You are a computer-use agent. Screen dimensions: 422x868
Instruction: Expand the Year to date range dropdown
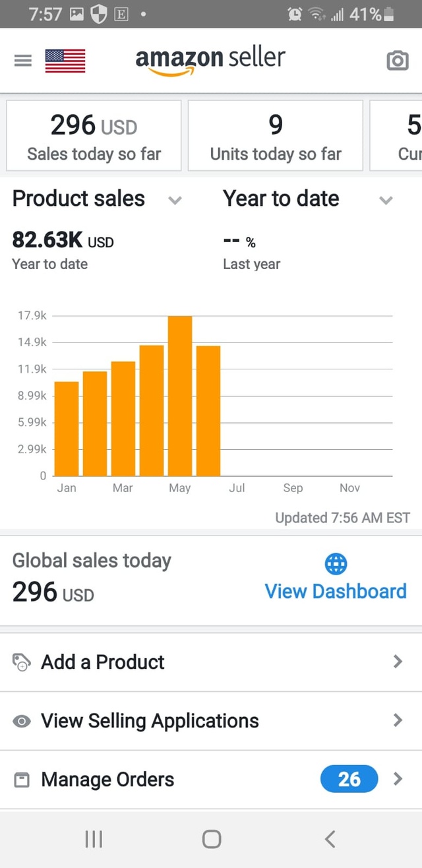pos(386,200)
